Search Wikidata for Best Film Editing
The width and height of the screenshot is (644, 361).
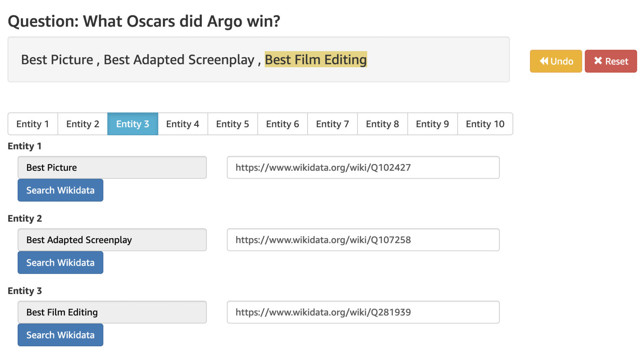(x=60, y=335)
